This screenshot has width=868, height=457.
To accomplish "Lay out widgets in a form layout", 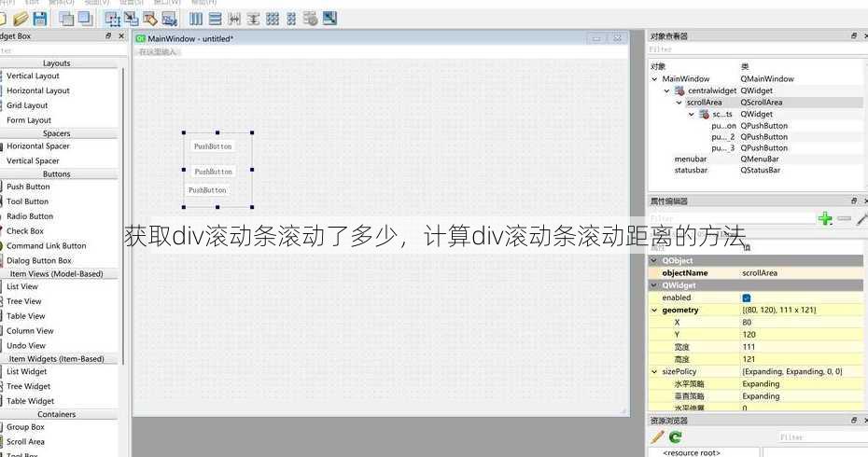I will coord(291,19).
